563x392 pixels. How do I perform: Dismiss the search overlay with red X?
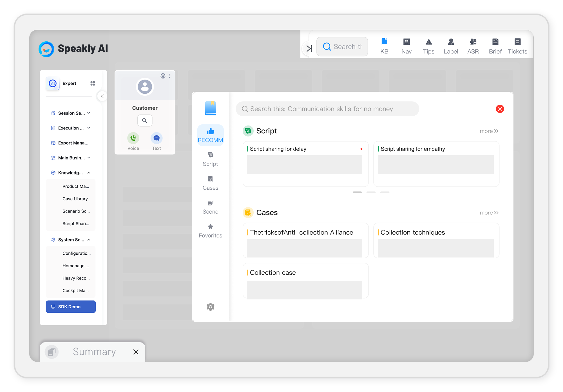click(x=500, y=109)
